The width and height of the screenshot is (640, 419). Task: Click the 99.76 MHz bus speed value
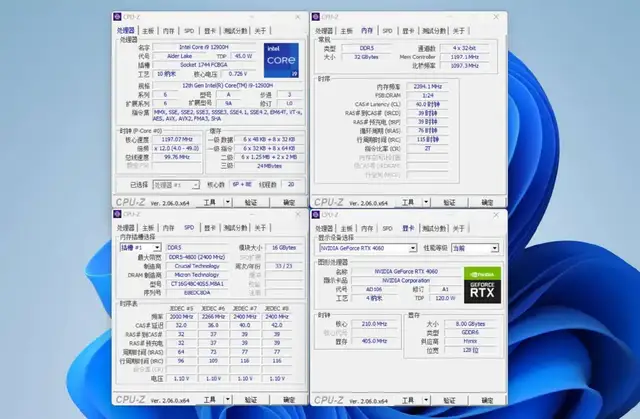click(x=177, y=157)
